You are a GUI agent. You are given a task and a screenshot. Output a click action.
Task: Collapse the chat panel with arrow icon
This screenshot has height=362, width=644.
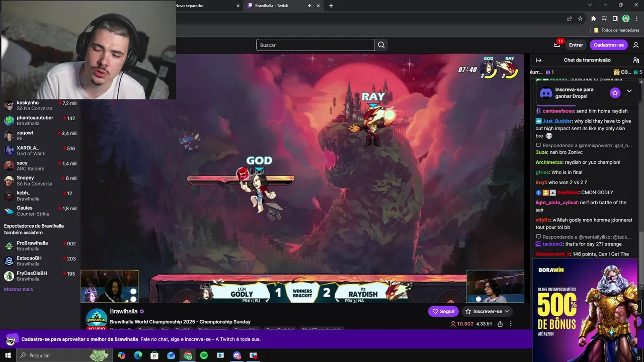[539, 60]
